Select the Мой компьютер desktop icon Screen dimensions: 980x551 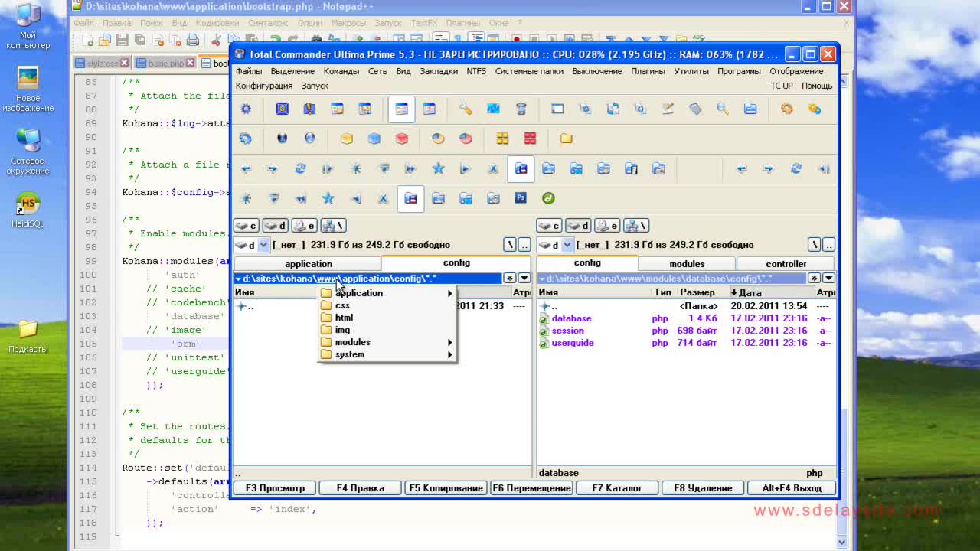(x=28, y=27)
